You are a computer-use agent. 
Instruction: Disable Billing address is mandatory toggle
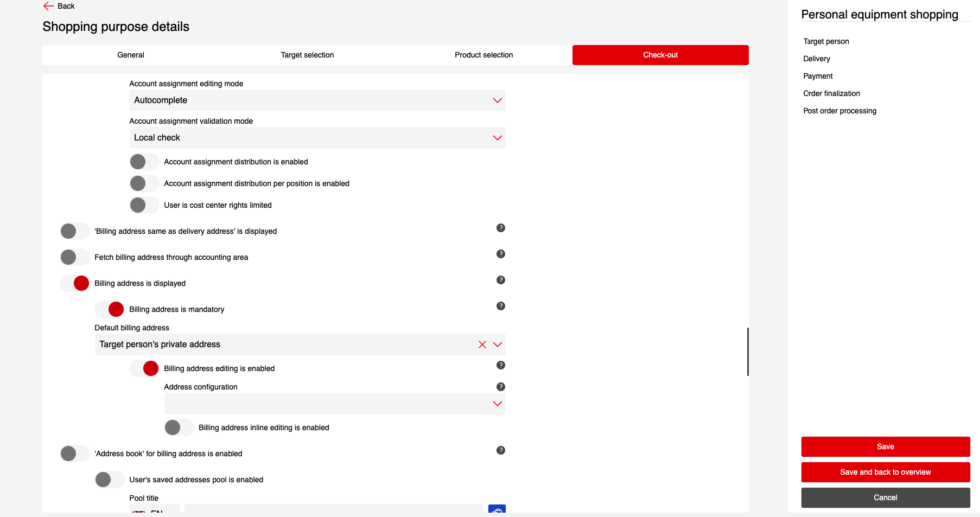(109, 309)
